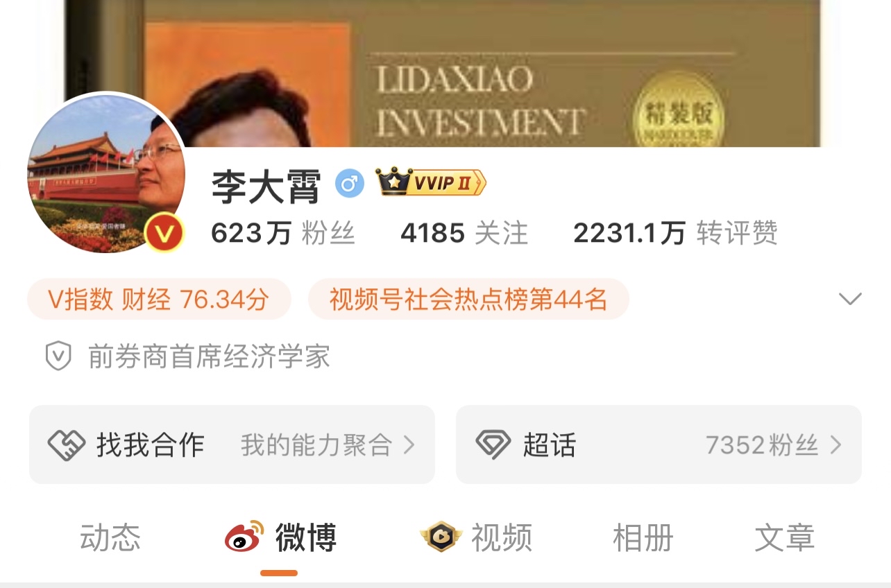Switch to the 相册 tab
Screen dimensions: 891x588
point(643,537)
